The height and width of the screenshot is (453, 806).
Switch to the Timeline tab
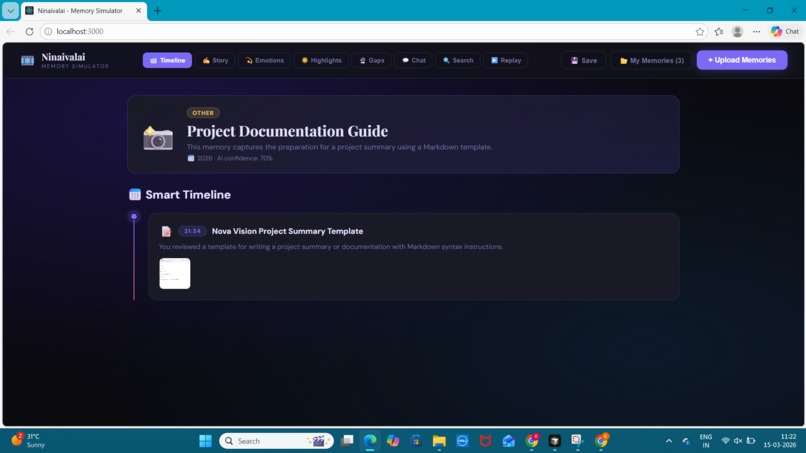[167, 60]
